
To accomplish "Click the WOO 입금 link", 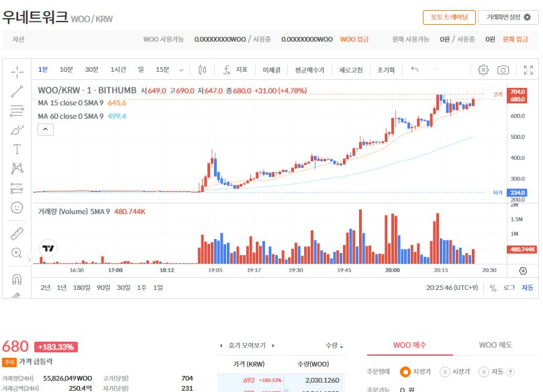I will (x=354, y=40).
